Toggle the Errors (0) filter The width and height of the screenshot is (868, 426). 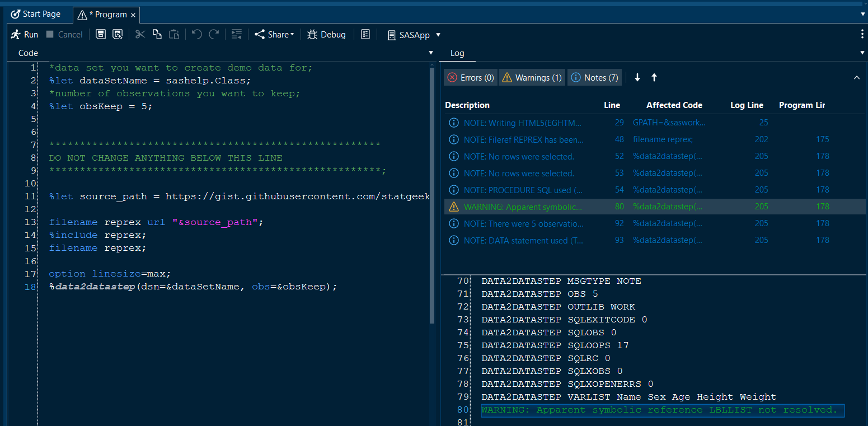(470, 78)
